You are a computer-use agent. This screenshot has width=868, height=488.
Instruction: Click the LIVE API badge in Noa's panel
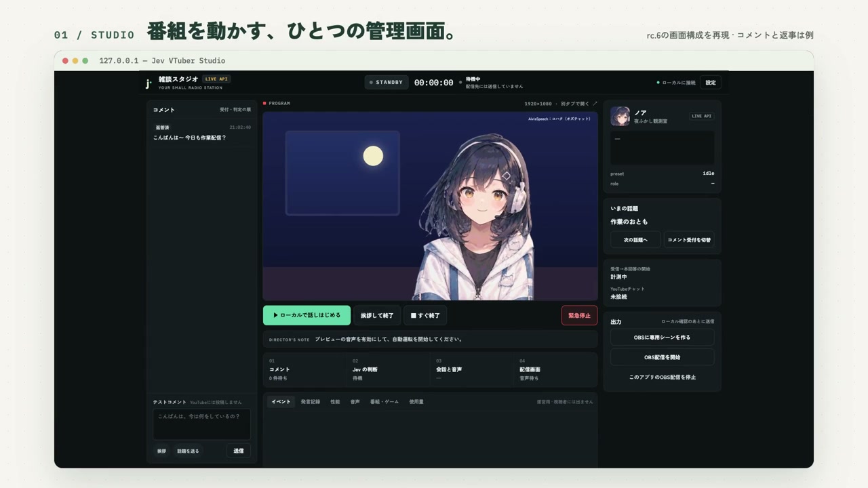[x=702, y=116]
